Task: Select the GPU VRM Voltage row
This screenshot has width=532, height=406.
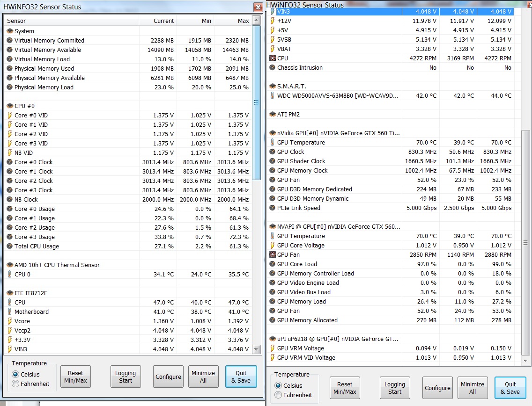Action: click(391, 348)
